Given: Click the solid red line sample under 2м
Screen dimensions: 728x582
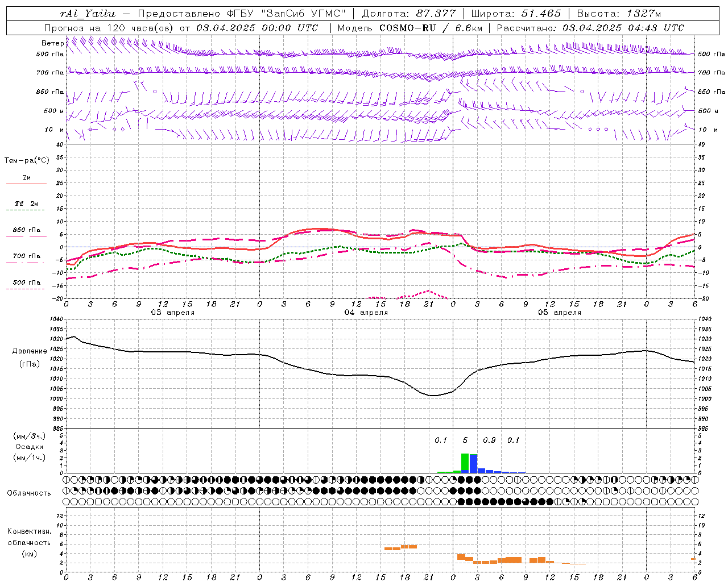Looking at the screenshot, I should point(26,184).
